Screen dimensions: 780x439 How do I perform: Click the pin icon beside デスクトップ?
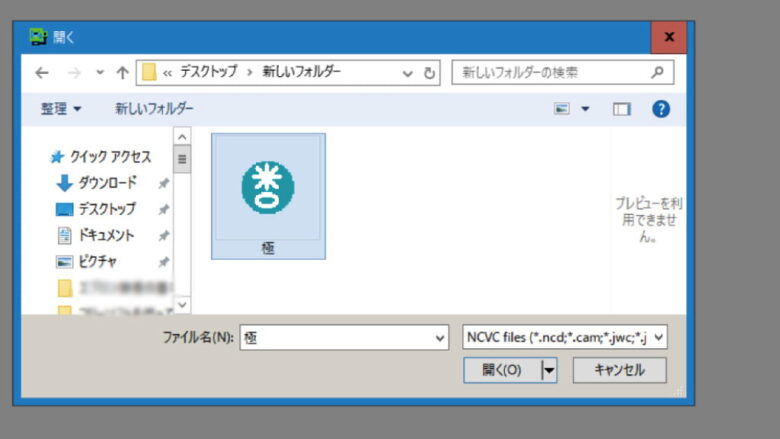coord(163,210)
